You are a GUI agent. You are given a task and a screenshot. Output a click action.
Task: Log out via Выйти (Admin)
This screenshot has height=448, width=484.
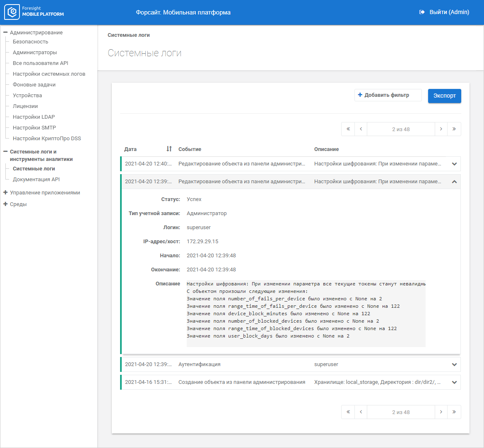pos(444,12)
